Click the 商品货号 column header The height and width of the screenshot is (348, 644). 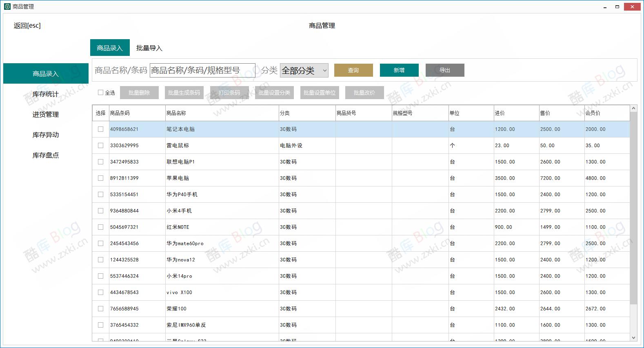point(364,113)
